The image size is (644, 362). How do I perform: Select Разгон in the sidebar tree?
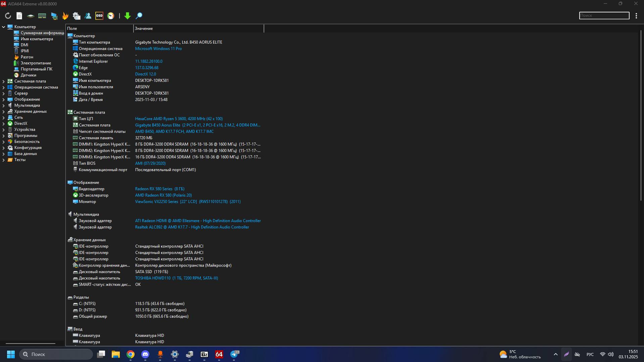click(x=27, y=57)
